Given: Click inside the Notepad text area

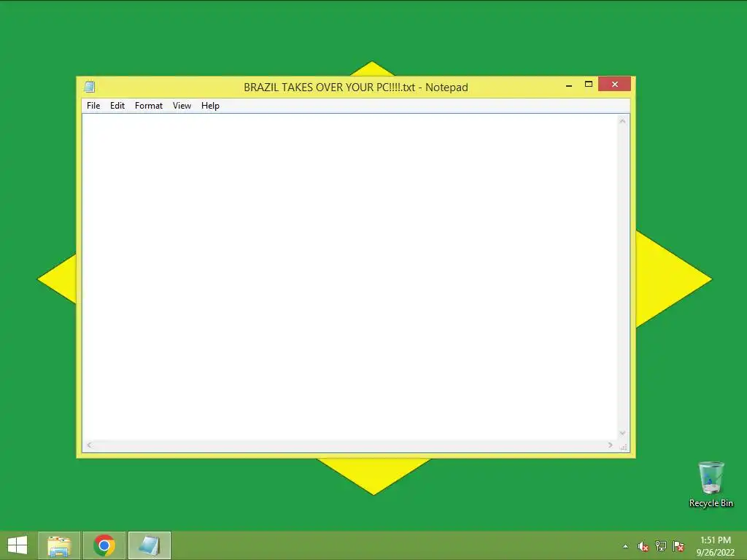Looking at the screenshot, I should pos(349,277).
